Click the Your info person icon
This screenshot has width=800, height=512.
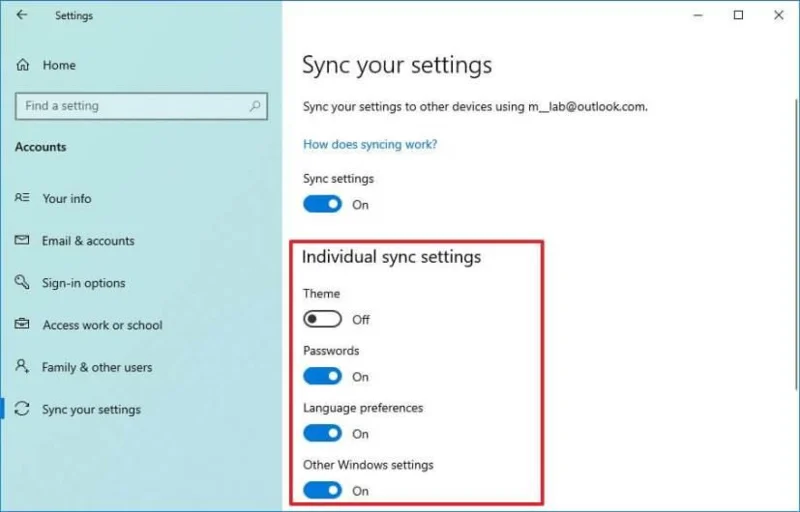[22, 197]
